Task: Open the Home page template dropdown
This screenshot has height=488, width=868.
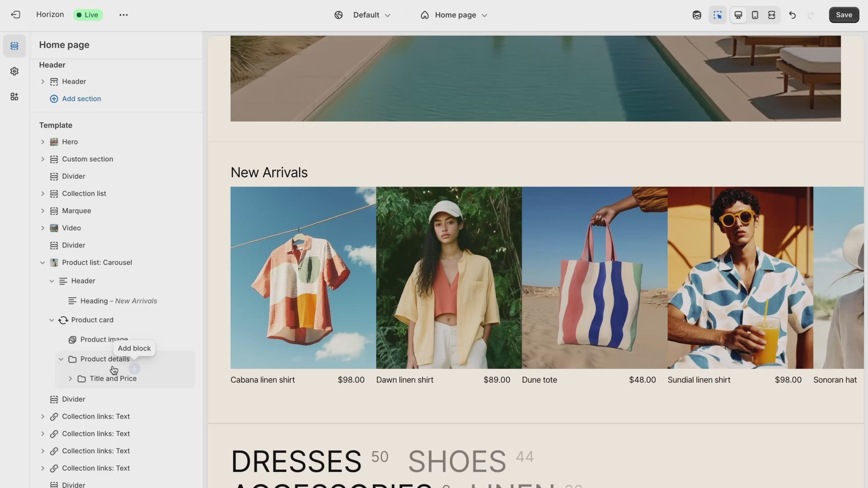Action: point(461,15)
